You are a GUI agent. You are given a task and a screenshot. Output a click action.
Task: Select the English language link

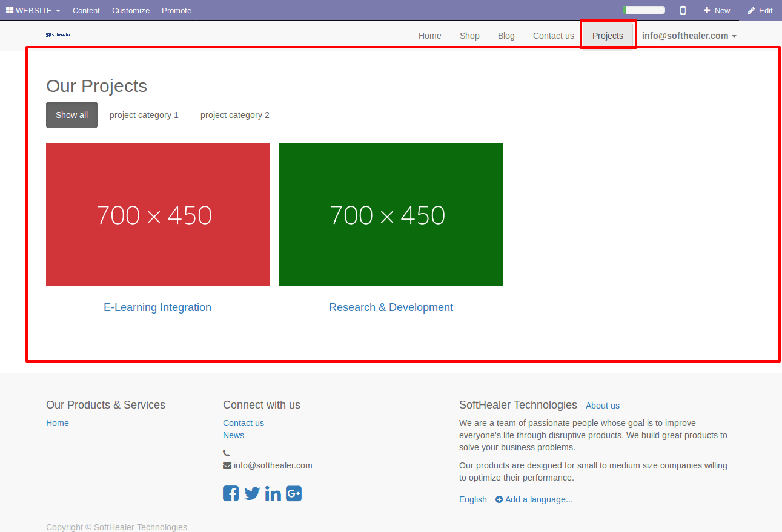pyautogui.click(x=473, y=499)
